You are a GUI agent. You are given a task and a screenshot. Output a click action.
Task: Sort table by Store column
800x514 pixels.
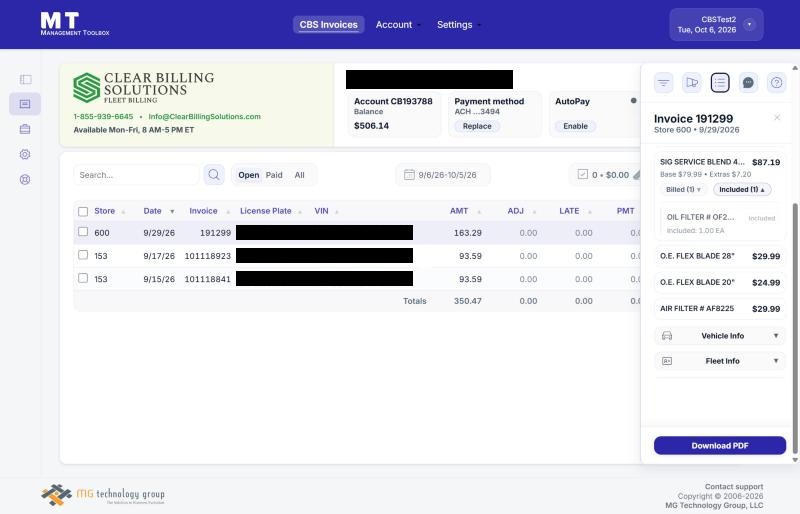click(x=109, y=211)
